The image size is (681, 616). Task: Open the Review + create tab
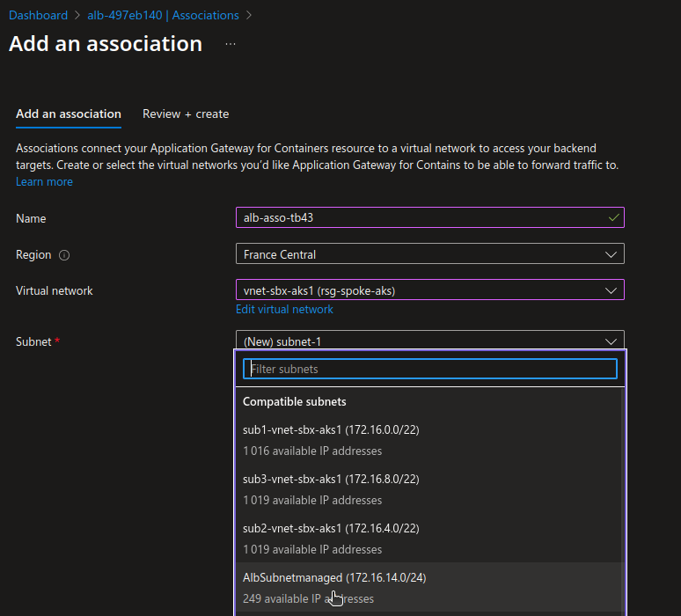pos(186,114)
